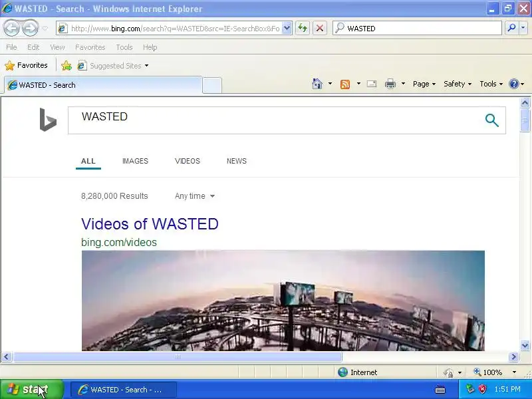The height and width of the screenshot is (399, 532).
Task: Open the View menu
Action: tap(57, 47)
